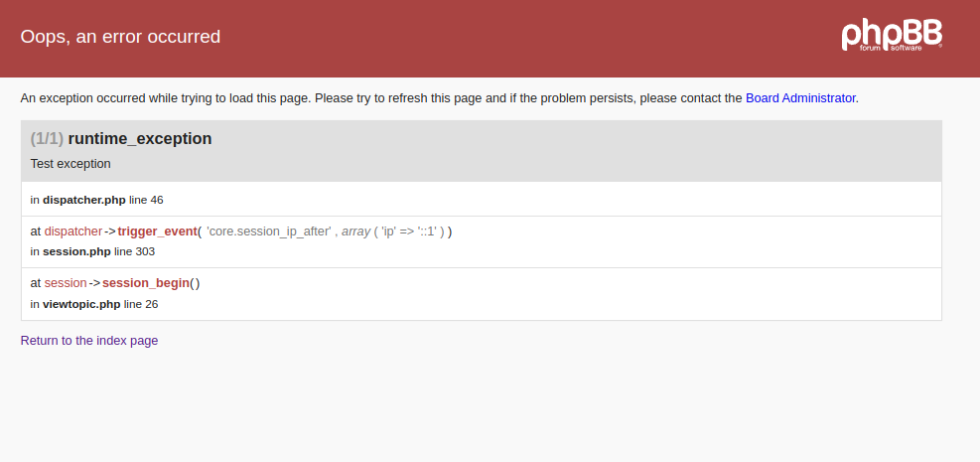Select the 'viewtopic.php' file name
This screenshot has height=462, width=980.
click(x=81, y=304)
